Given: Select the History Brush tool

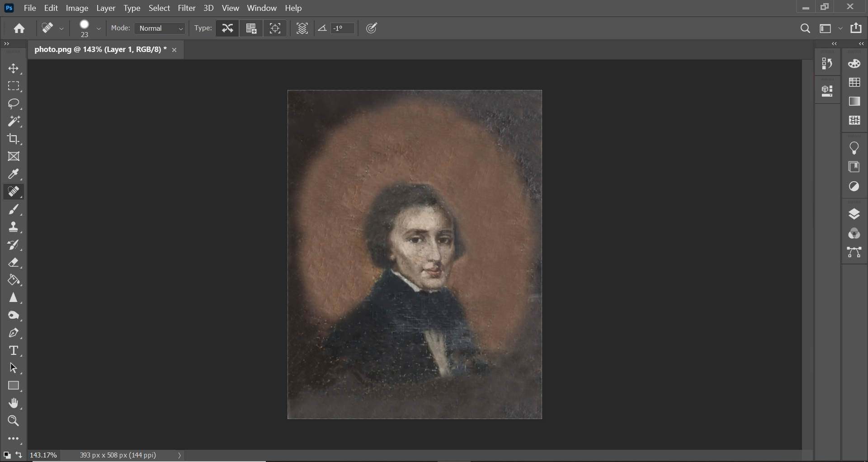Looking at the screenshot, I should 14,245.
